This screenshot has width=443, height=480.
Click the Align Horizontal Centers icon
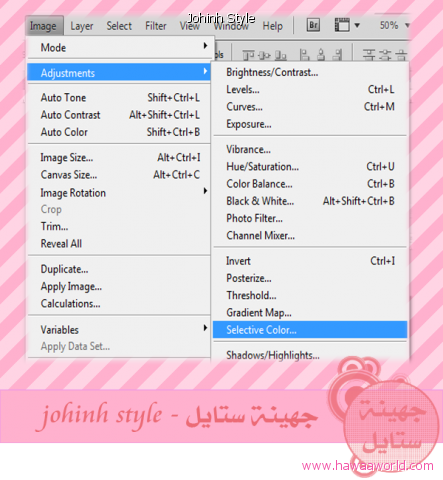[x=321, y=55]
